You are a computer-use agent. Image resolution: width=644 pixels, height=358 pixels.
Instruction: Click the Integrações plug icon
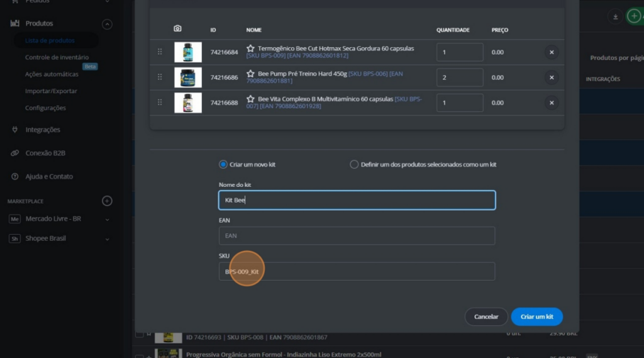pyautogui.click(x=15, y=130)
